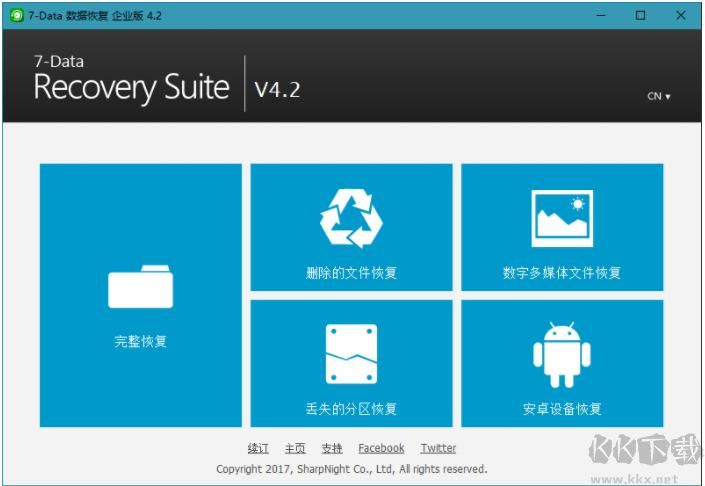Choose 数字多媒体文件恢复 label
Screen dimensions: 705x486
point(562,273)
